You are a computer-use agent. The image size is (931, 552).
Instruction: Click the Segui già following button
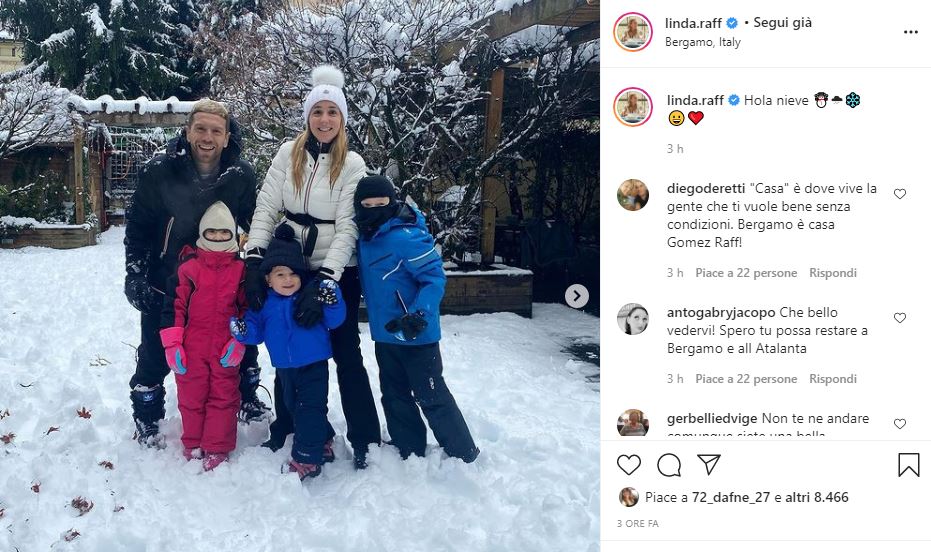[782, 23]
